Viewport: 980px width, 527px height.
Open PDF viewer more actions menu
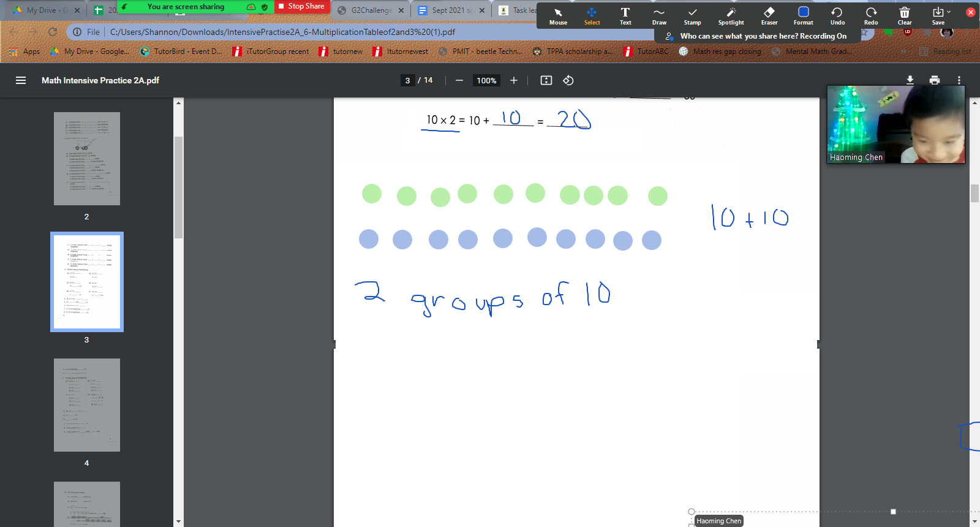[x=959, y=80]
